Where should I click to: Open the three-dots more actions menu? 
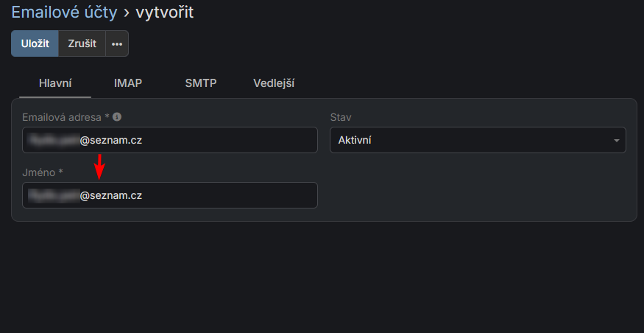[117, 43]
